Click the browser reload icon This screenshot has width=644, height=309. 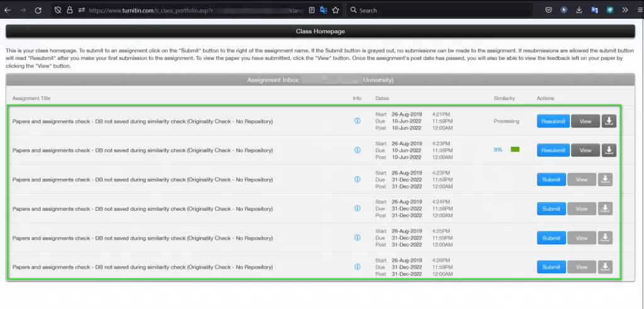(38, 10)
